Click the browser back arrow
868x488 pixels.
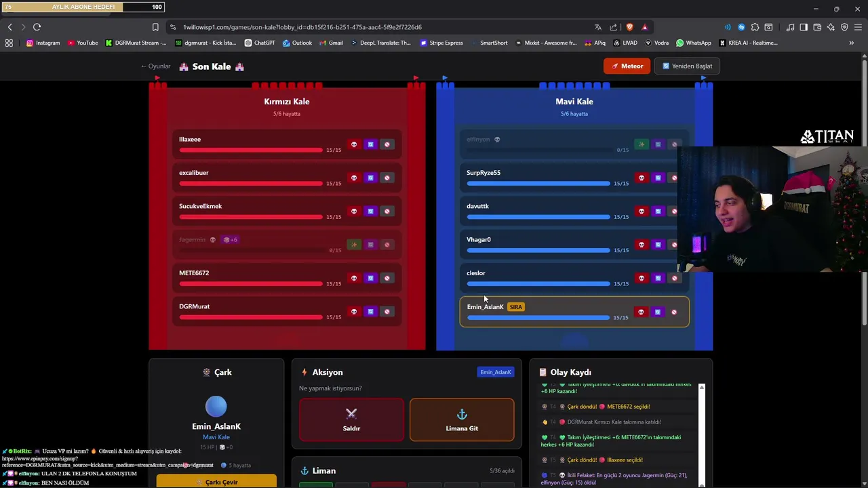tap(9, 27)
